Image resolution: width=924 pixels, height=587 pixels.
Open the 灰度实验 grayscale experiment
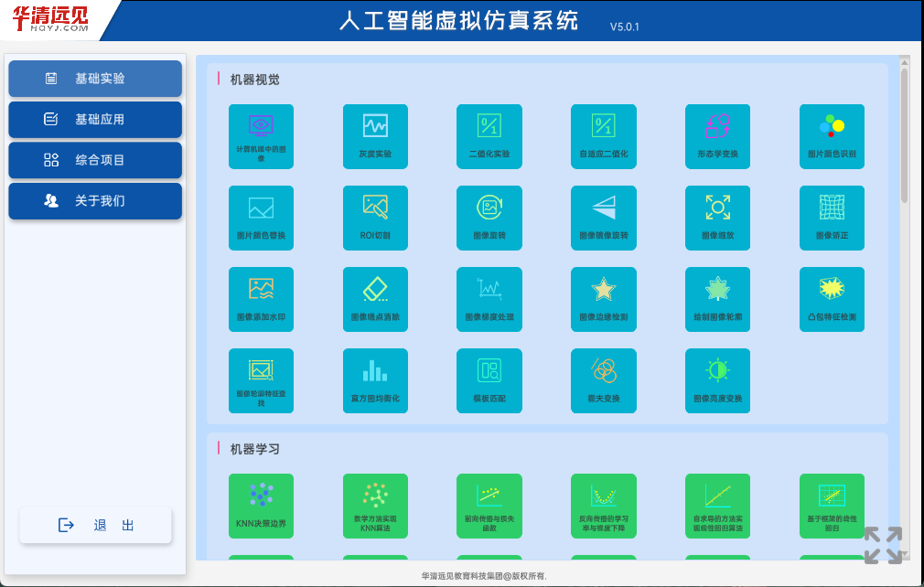375,136
